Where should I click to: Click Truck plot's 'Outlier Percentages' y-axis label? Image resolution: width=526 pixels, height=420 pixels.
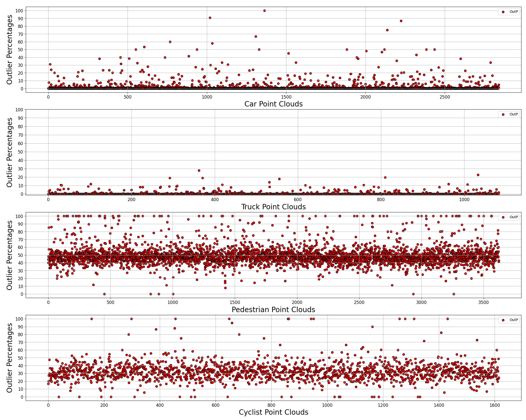pyautogui.click(x=9, y=152)
